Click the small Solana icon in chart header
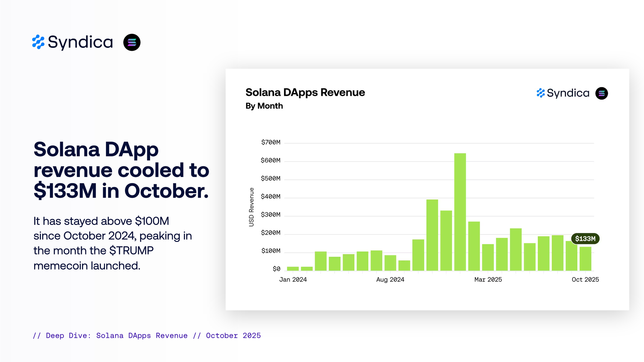The image size is (644, 362). pyautogui.click(x=601, y=93)
